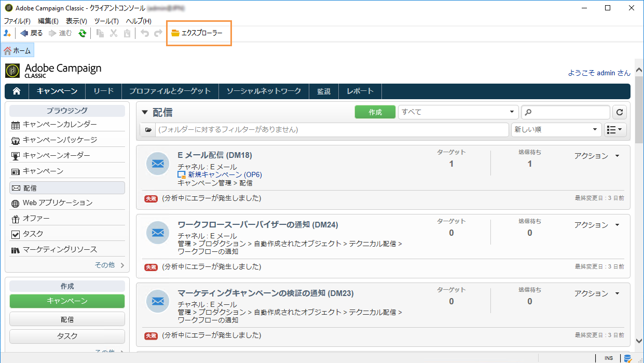Screen dimensions: 644x363
Task: Open the ファイル(F) menu
Action: point(17,21)
